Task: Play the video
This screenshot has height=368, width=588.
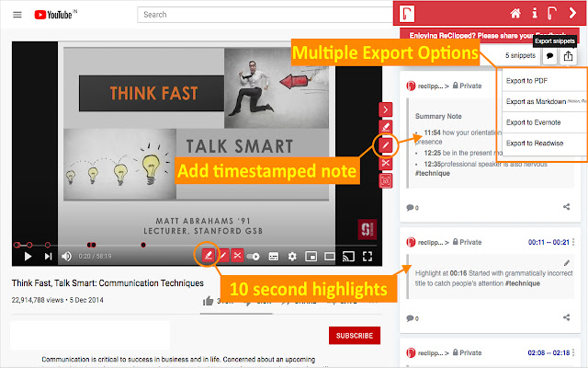Action: 28,256
